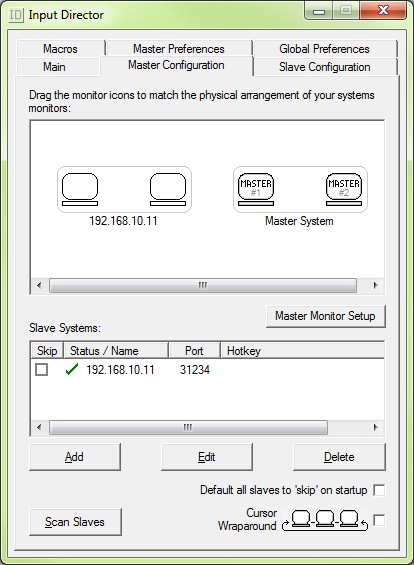414x565 pixels.
Task: Click slave list scrollbar left arrow
Action: pos(39,428)
